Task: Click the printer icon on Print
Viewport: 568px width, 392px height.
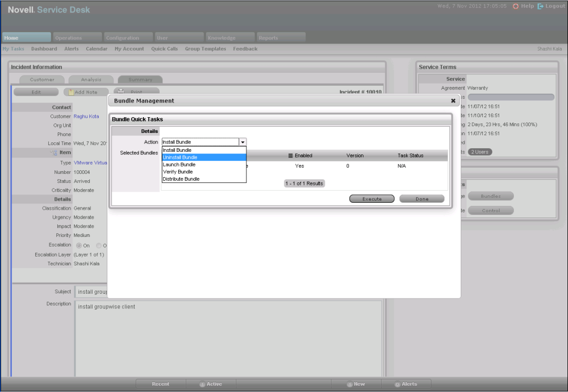Action: pyautogui.click(x=120, y=91)
